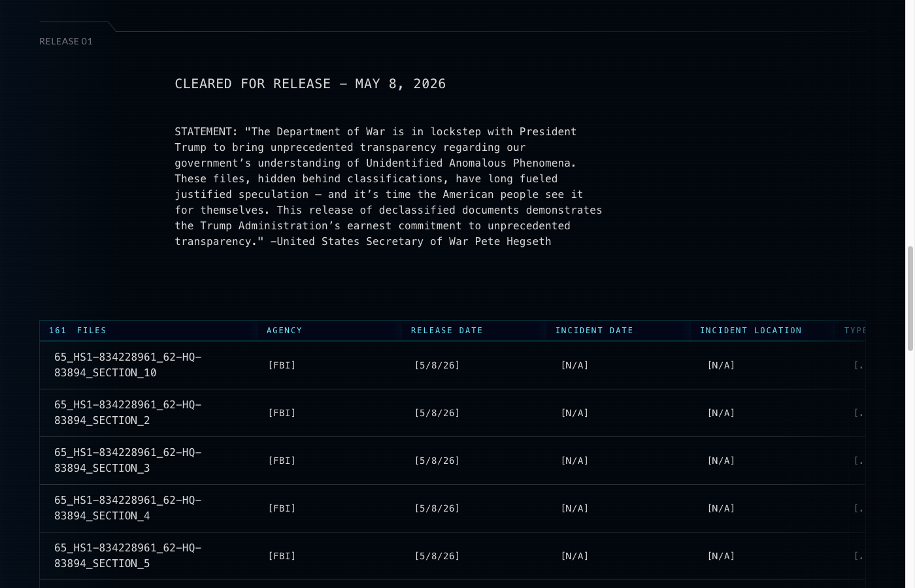Click the Secretary of War statement paragraph
Viewport: 915px width, 588px height.
pos(388,187)
